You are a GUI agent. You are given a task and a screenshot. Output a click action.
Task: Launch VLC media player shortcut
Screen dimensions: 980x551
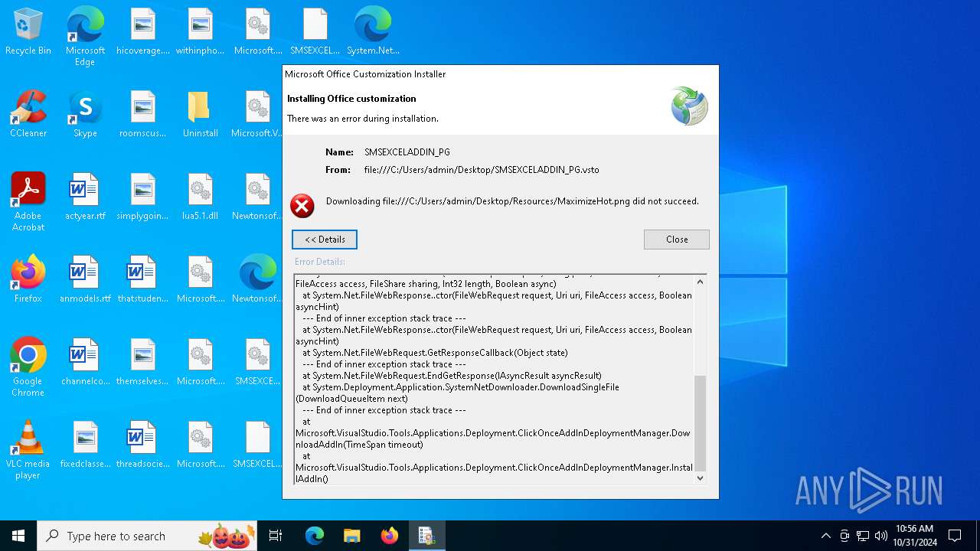click(x=28, y=450)
